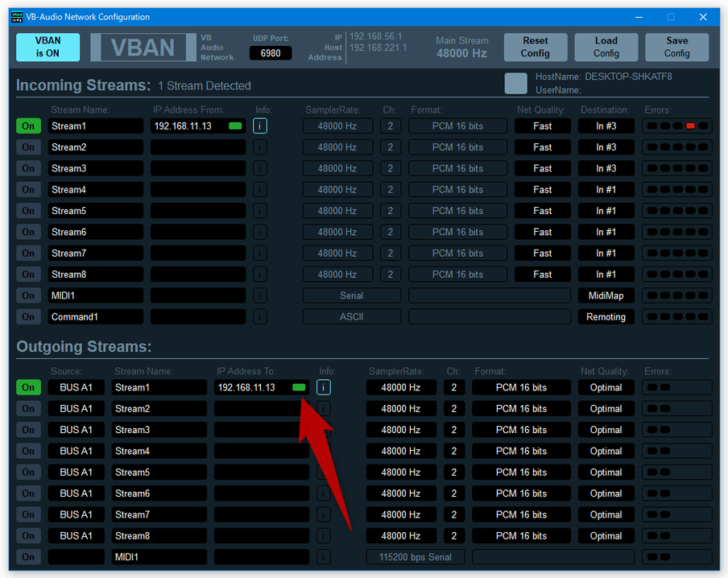Open sample rate selector for outgoing Stream2

coord(401,409)
